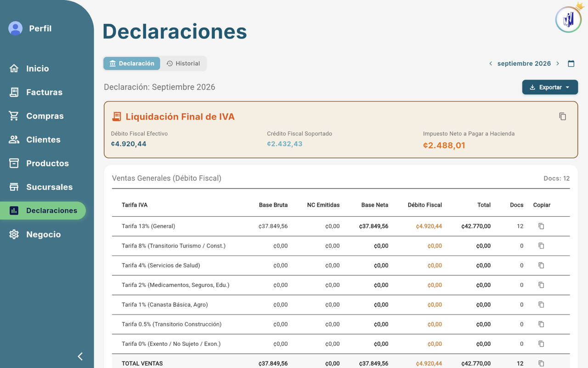The width and height of the screenshot is (588, 368).
Task: Click the Perfil label in sidebar
Action: (40, 29)
